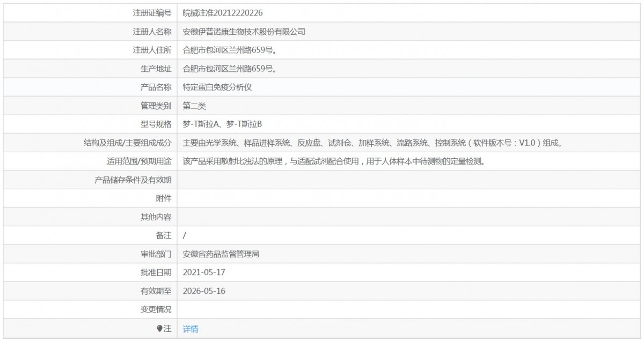Click the 其他内容 row label
The width and height of the screenshot is (644, 341).
coord(156,217)
